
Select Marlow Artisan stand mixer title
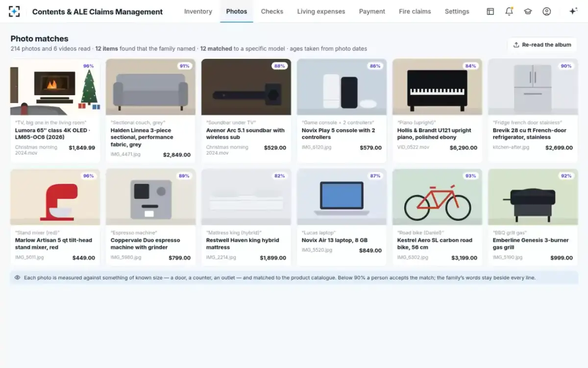pos(54,244)
